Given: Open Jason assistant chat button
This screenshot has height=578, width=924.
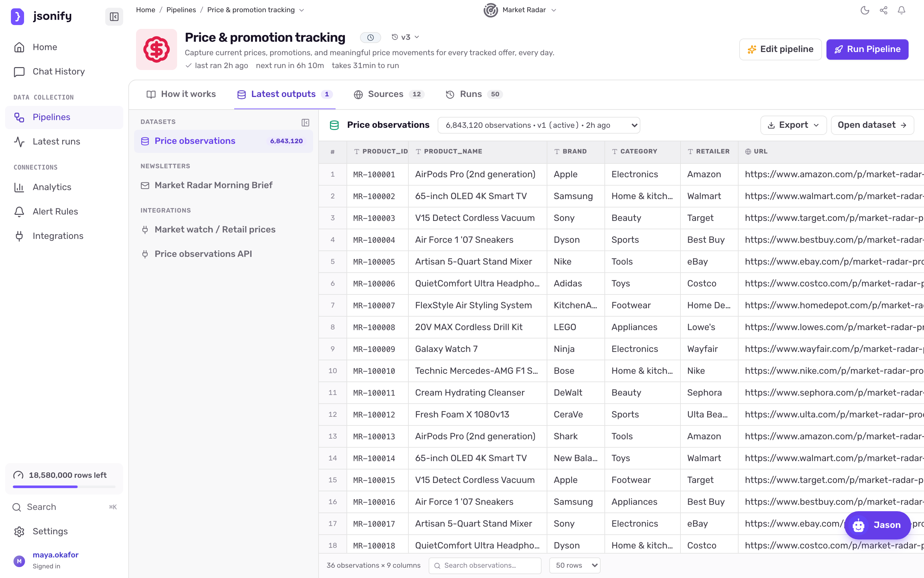Looking at the screenshot, I should pos(877,525).
